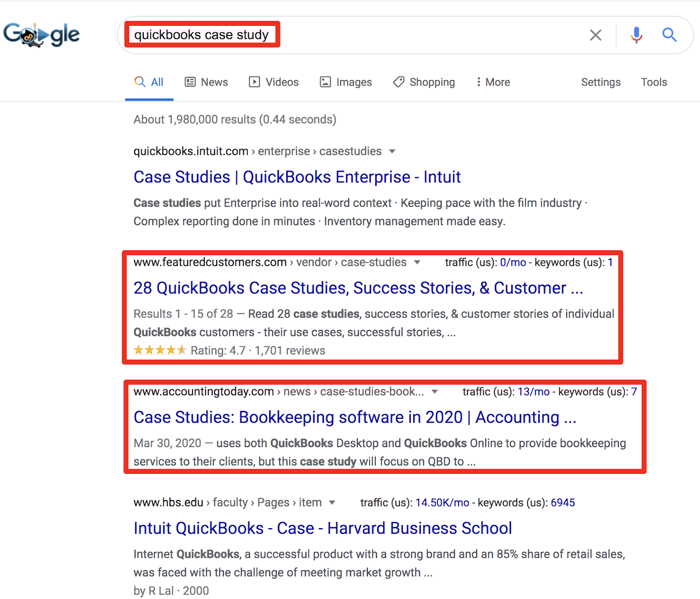Expand dropdown arrow beside hbs.edu URL
Screen dimensions: 700x599
332,503
